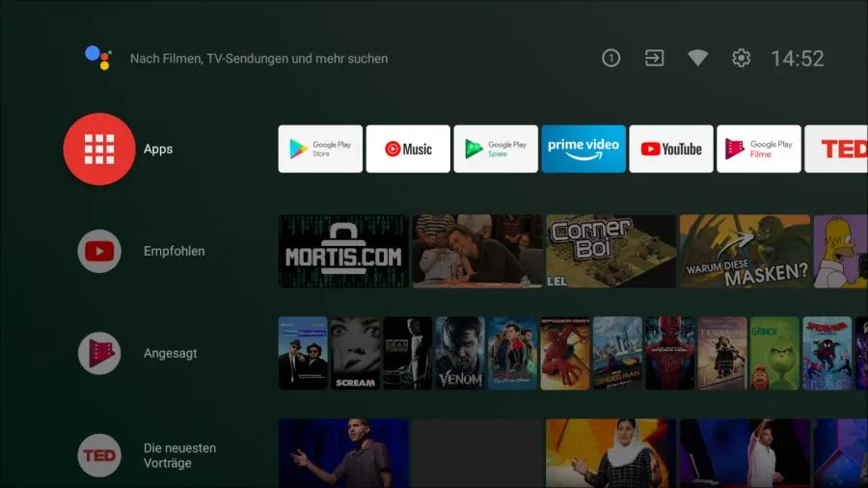Image resolution: width=868 pixels, height=488 pixels.
Task: Open the Titanic movie poster
Action: point(722,353)
